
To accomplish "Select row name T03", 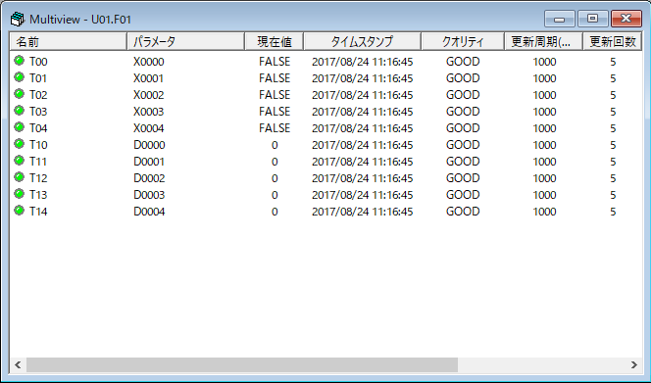I will [x=38, y=111].
